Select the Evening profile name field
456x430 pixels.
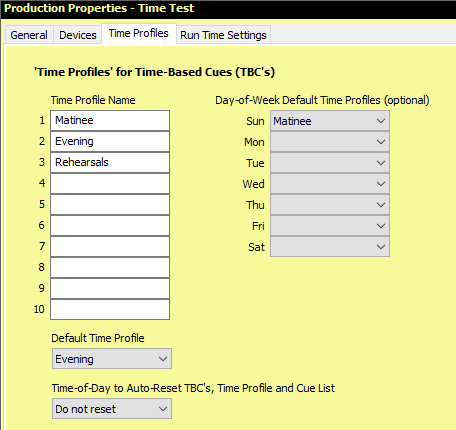click(110, 142)
